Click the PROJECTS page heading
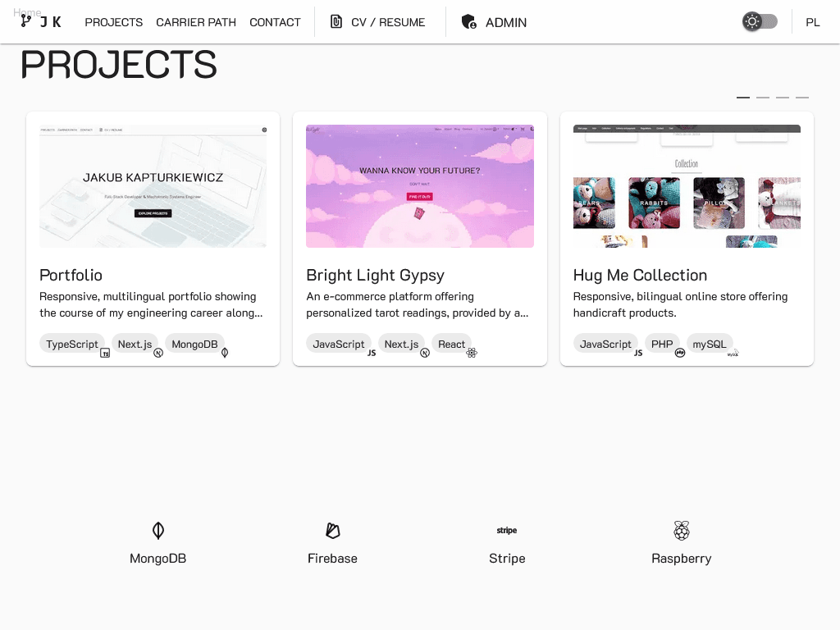 click(119, 64)
